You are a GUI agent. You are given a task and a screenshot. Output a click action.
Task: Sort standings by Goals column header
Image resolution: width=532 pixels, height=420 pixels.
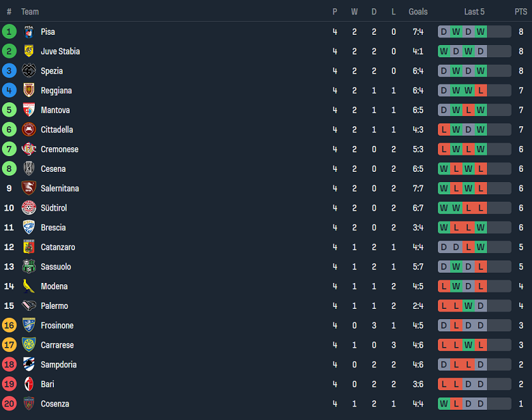coord(418,12)
